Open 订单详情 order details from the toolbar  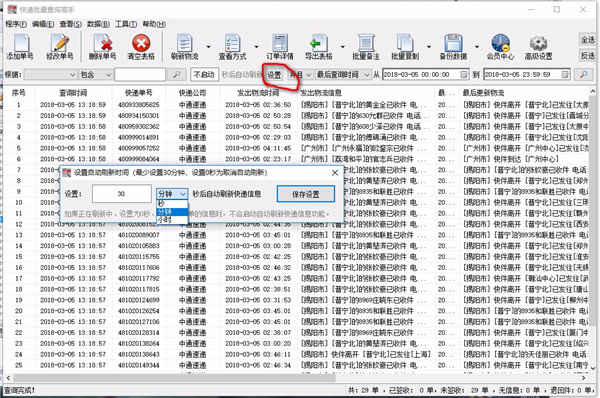click(280, 46)
